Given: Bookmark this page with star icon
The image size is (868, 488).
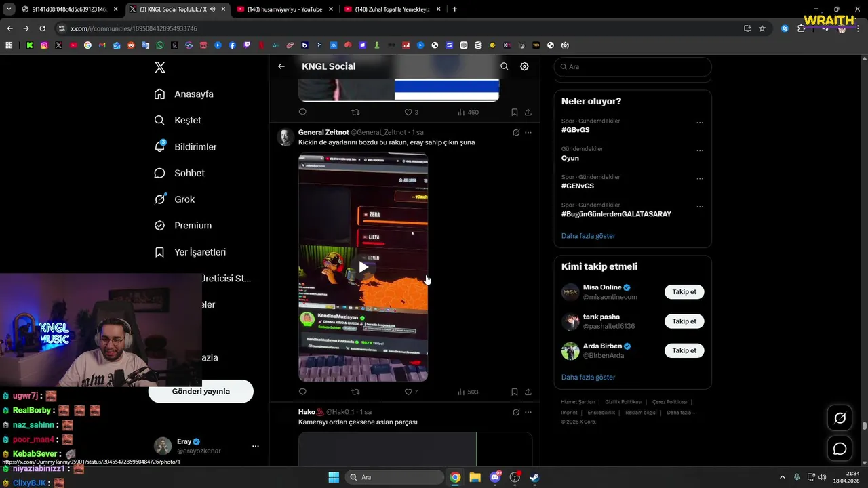Looking at the screenshot, I should point(762,28).
